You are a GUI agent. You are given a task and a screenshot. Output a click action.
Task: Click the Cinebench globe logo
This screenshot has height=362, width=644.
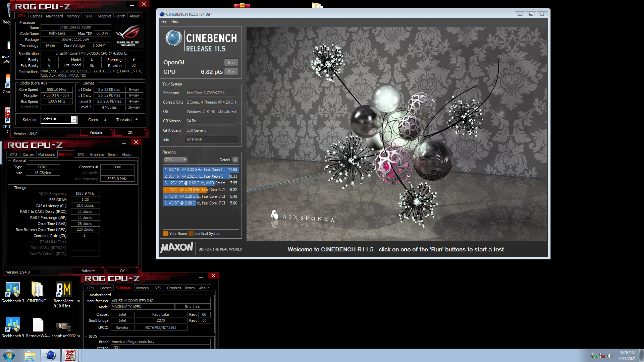coord(173,38)
